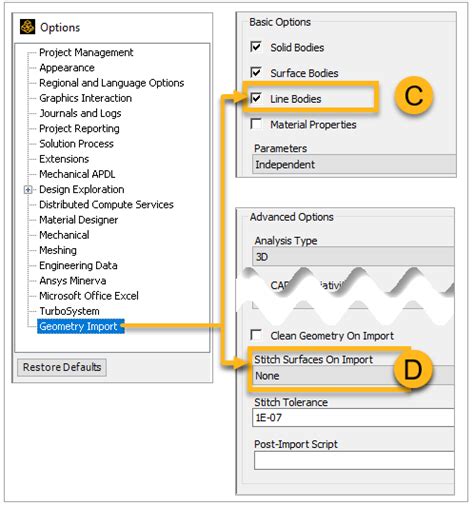Click the Restore Defaults button
Image resolution: width=474 pixels, height=505 pixels.
62,367
